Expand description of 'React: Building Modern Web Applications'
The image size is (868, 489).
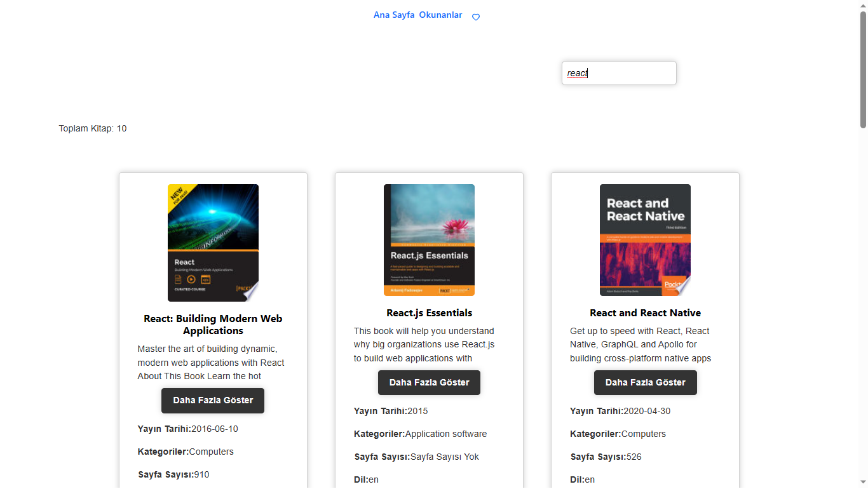[x=212, y=401]
